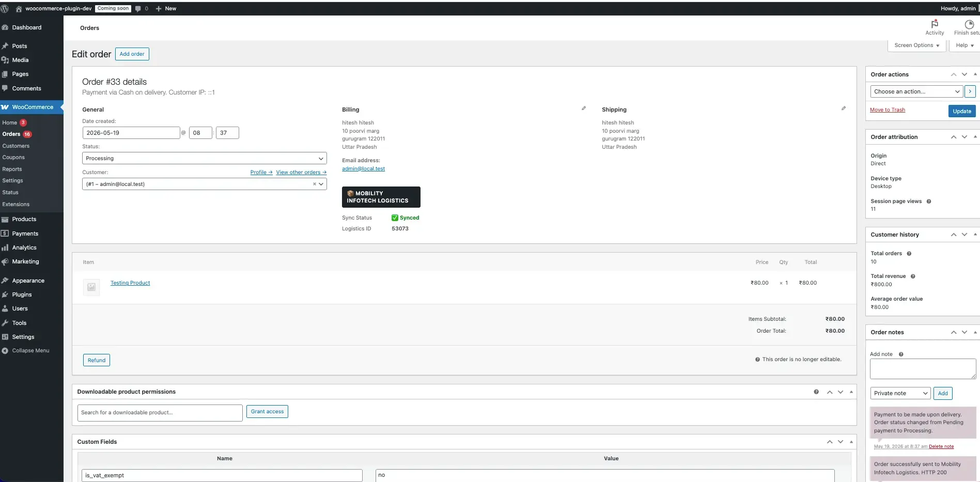Click View other orders link
This screenshot has width=980, height=482.
click(x=301, y=173)
